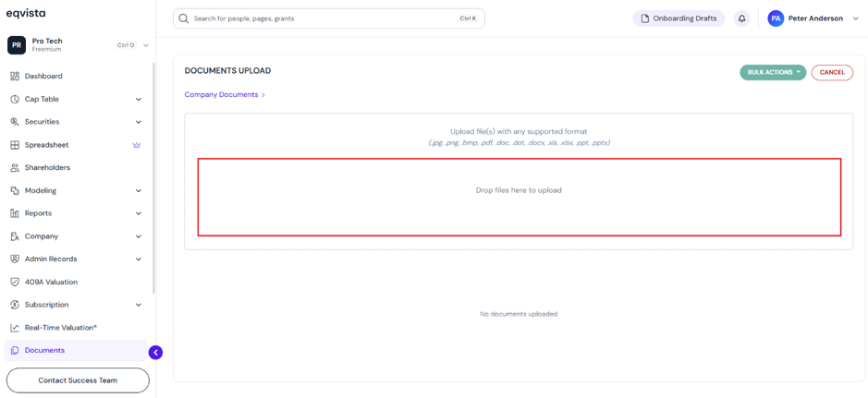Expand the Admin Records submenu chevron

[139, 259]
